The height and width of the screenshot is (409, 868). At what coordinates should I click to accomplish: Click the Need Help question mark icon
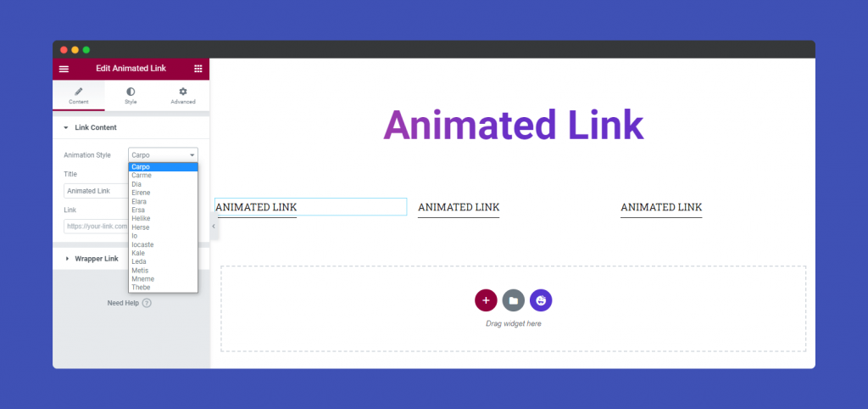(147, 303)
